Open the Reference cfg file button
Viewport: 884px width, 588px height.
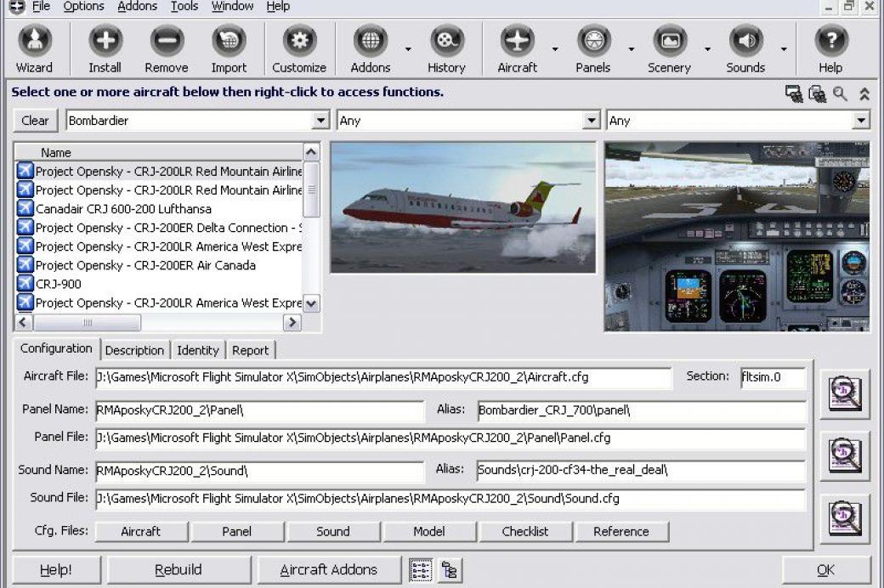[621, 532]
